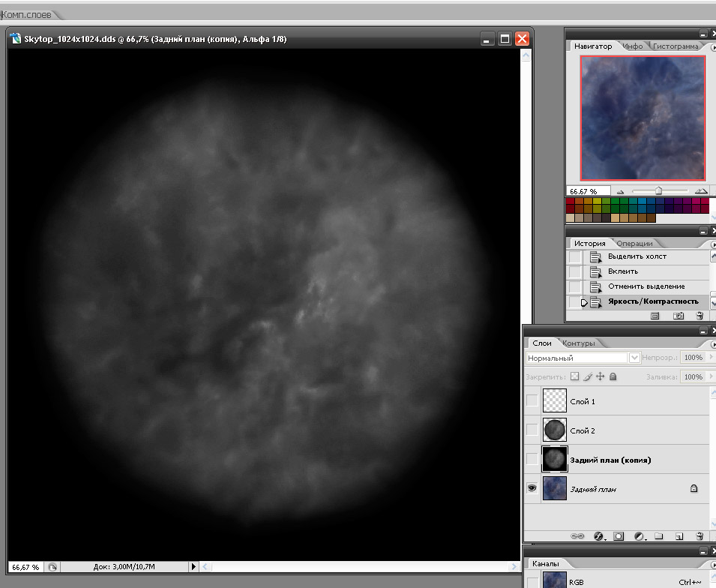Click the link layers icon in Layers panel
This screenshot has width=716, height=588.
578,536
